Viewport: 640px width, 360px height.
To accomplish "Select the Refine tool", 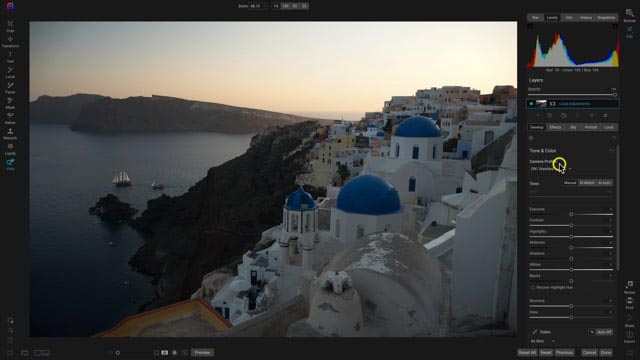I will [x=10, y=118].
